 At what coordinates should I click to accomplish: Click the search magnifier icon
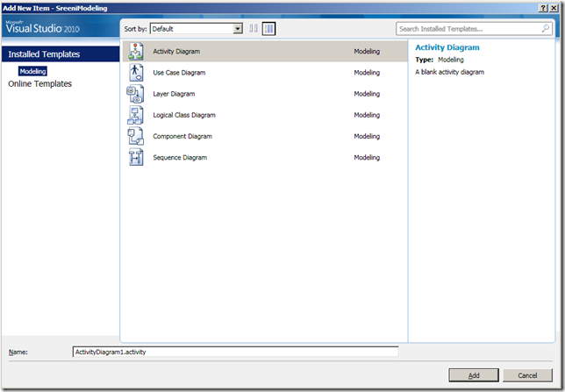[x=546, y=28]
